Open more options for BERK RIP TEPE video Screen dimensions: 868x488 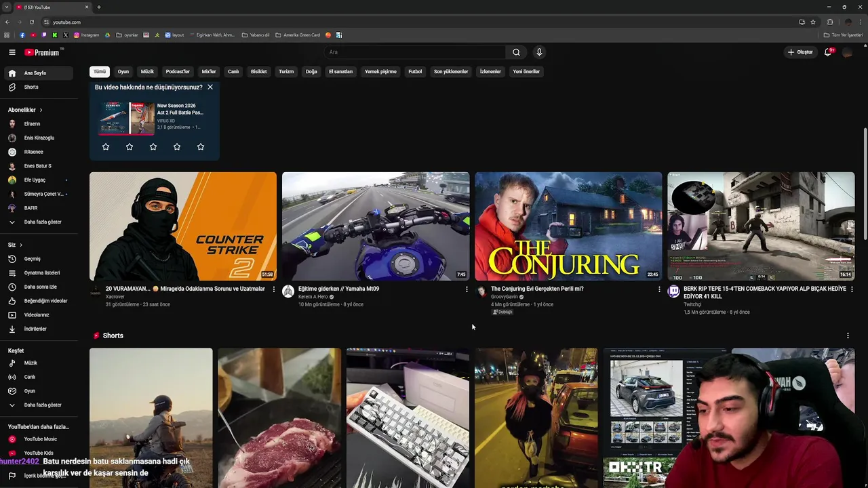point(852,289)
